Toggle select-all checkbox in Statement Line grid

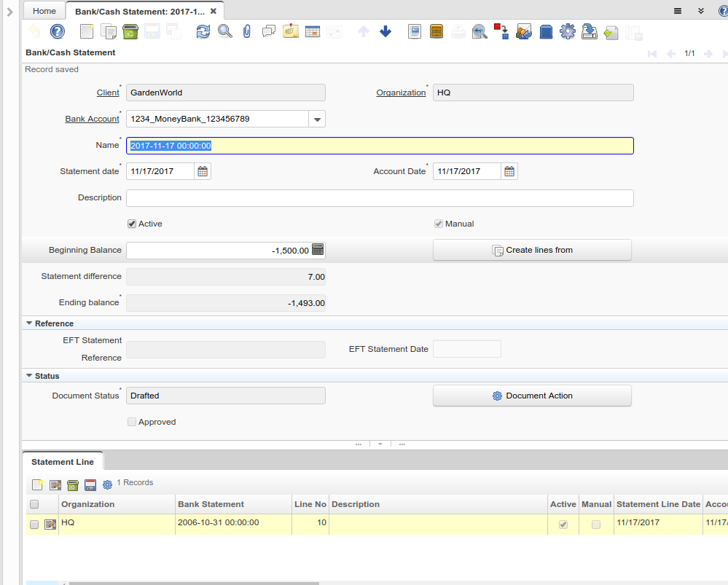click(34, 504)
